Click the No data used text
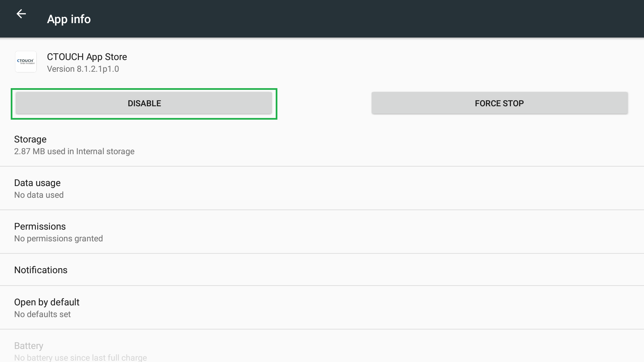 pyautogui.click(x=39, y=195)
